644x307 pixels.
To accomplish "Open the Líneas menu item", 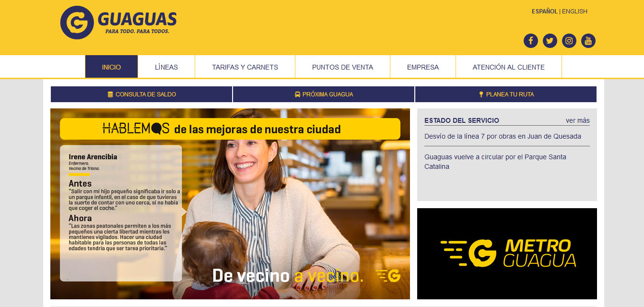I will coord(166,67).
